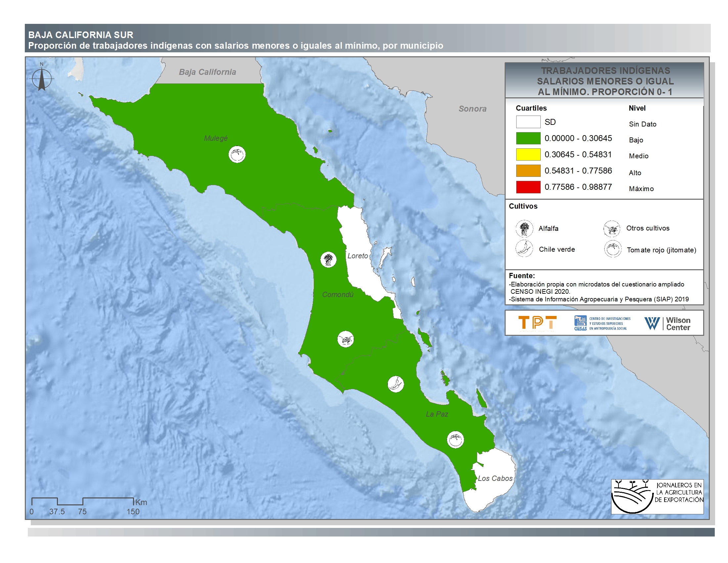Click the chile verde icon on the map
728x563 pixels.
pyautogui.click(x=396, y=384)
